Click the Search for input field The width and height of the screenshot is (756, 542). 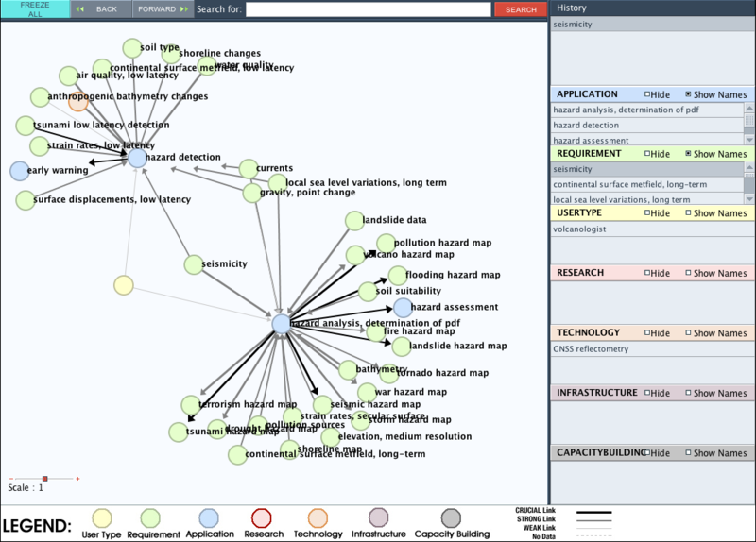click(368, 9)
